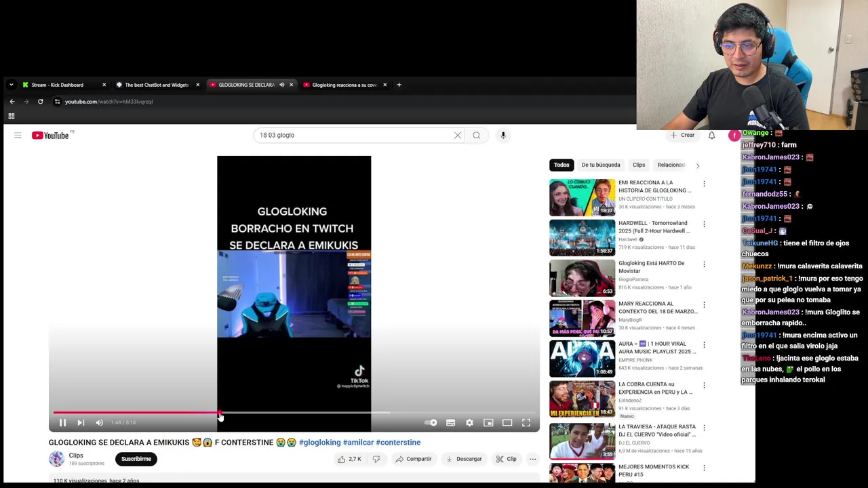
Task: Open YouTube notifications bell
Action: (x=711, y=135)
